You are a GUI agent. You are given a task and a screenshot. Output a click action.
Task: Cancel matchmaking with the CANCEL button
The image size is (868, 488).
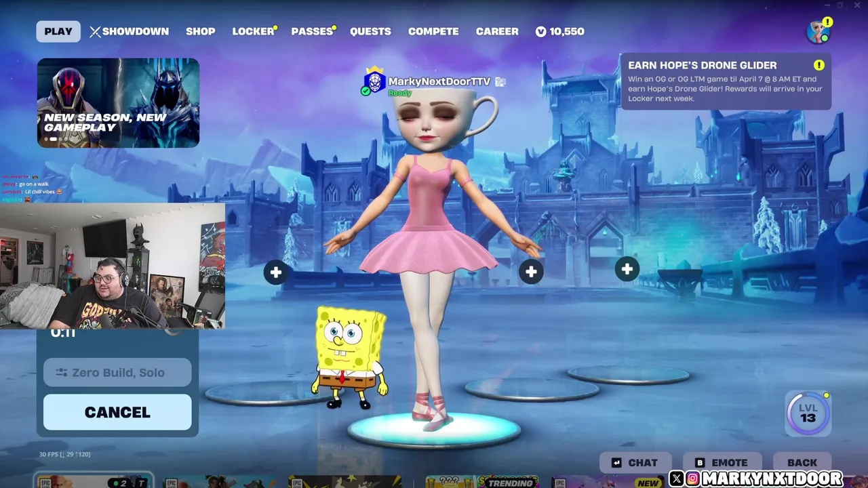[x=117, y=412]
